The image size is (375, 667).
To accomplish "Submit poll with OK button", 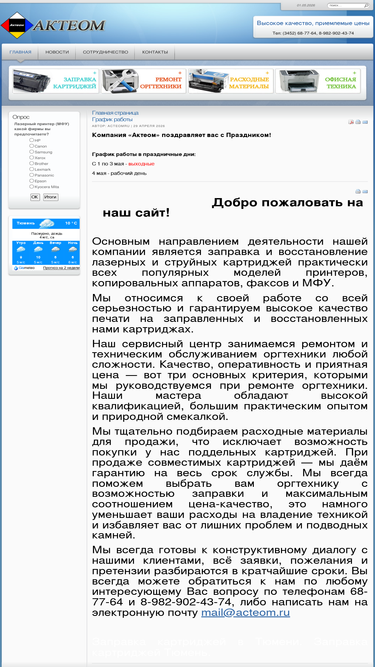I will (x=35, y=197).
